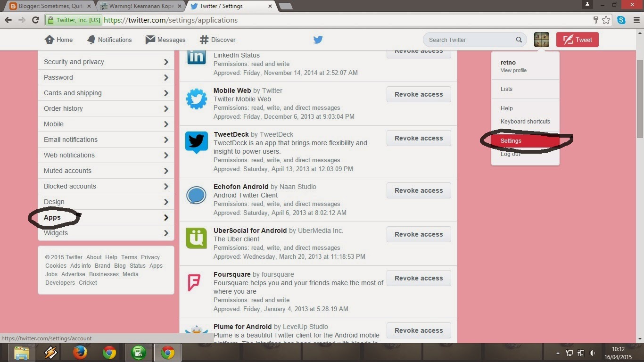The width and height of the screenshot is (644, 362).
Task: Open Messages envelope in navbar
Action: 165,40
